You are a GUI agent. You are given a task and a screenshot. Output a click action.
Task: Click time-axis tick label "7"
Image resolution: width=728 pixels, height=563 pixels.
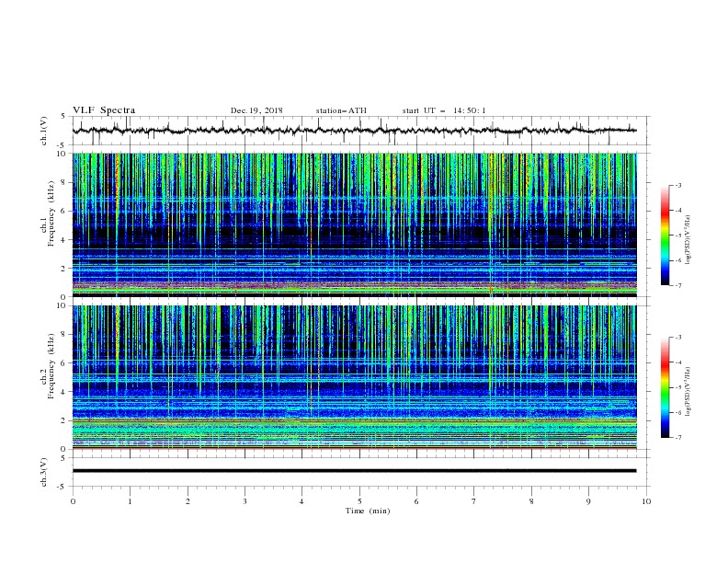click(x=474, y=501)
